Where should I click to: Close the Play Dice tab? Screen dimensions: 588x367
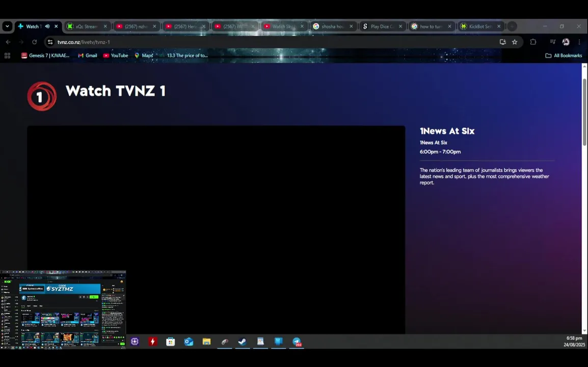pyautogui.click(x=400, y=27)
